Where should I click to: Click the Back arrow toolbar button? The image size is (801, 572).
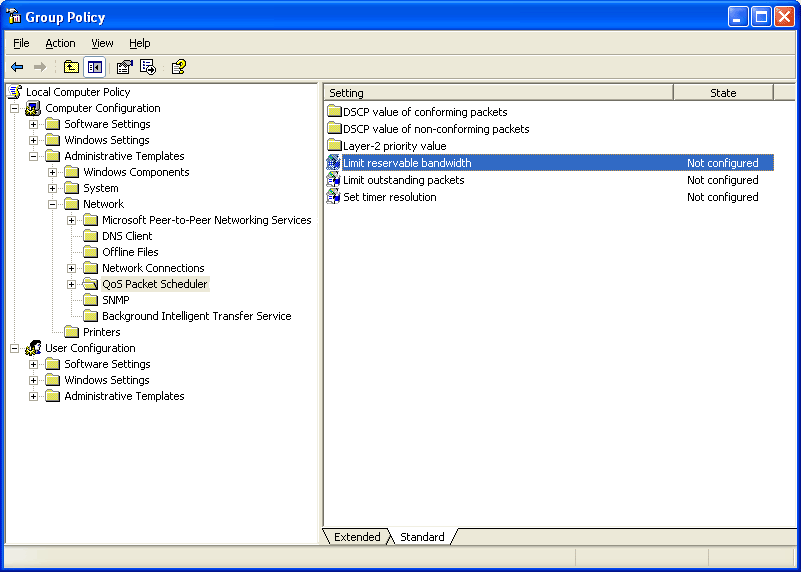(x=17, y=67)
